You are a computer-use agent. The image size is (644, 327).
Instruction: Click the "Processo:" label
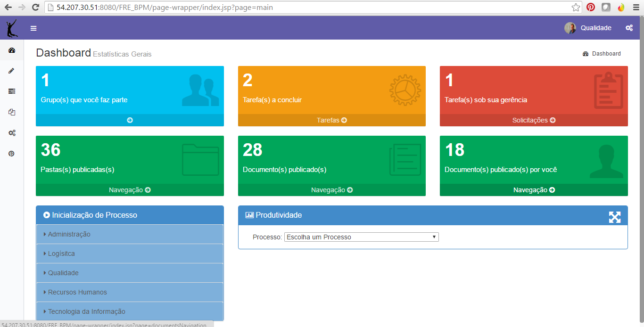tap(267, 237)
